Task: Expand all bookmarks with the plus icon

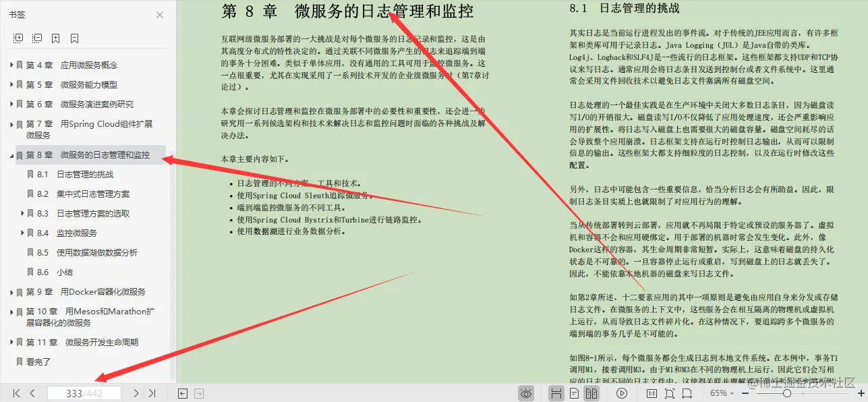Action: (17, 38)
